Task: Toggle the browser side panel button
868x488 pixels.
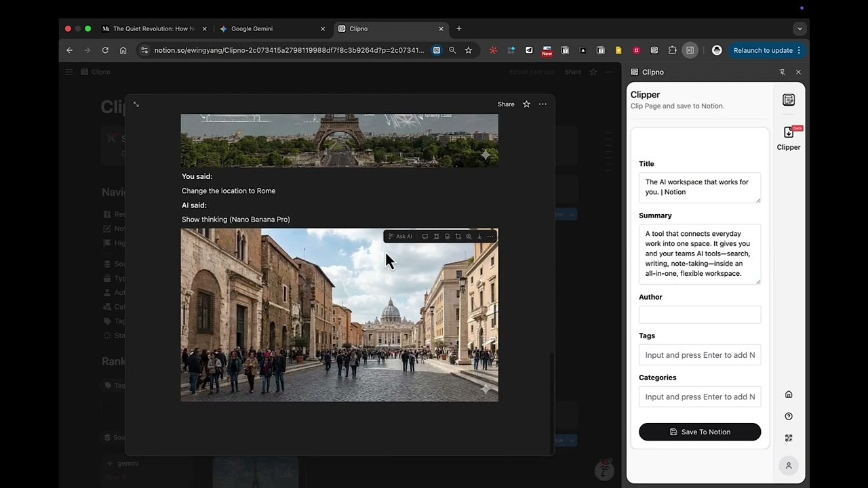Action: pos(690,50)
